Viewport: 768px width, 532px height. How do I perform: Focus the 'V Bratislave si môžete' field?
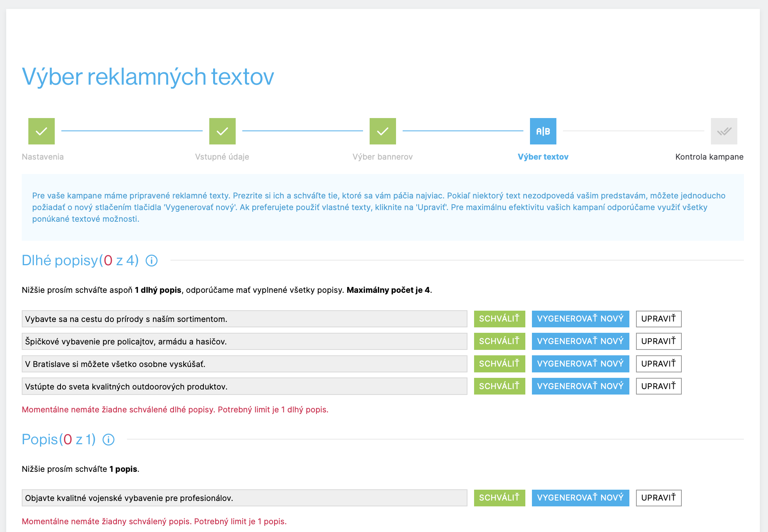coord(245,364)
